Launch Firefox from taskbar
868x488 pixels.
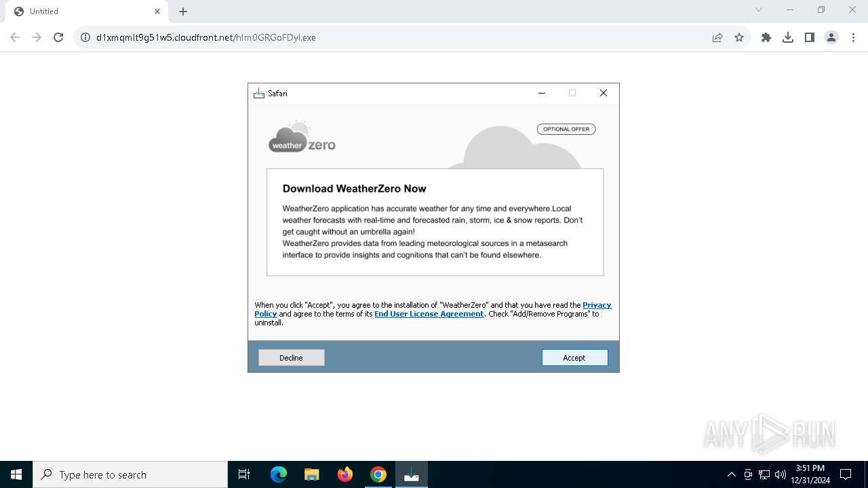pos(345,474)
